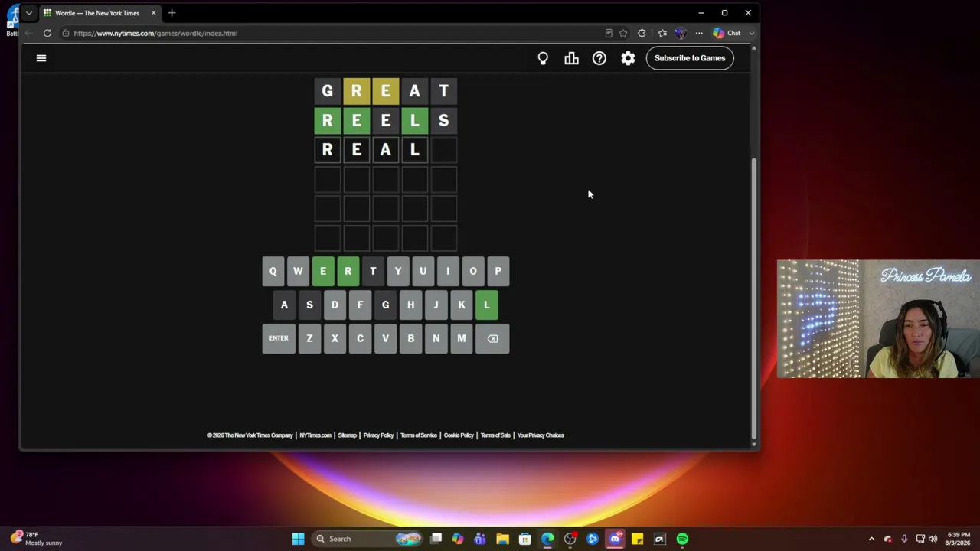Open the browser favorites list icon
This screenshot has width=980, height=551.
pos(662,33)
